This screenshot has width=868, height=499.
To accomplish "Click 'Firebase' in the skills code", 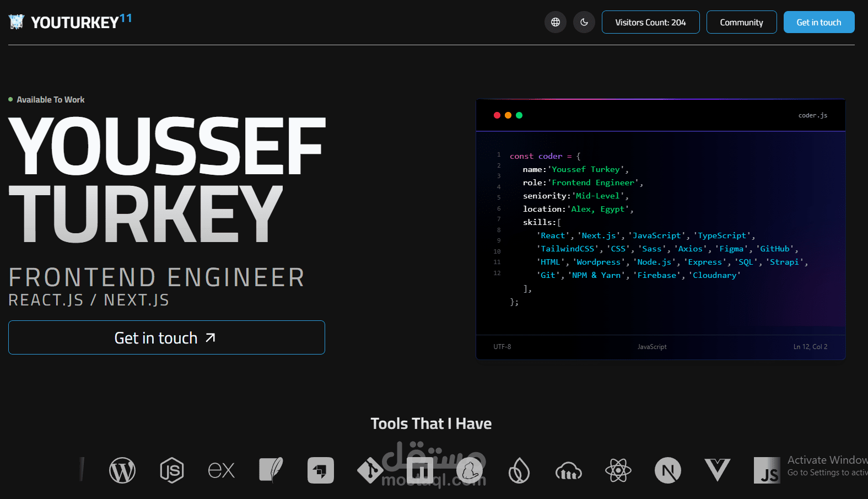I will tap(656, 275).
